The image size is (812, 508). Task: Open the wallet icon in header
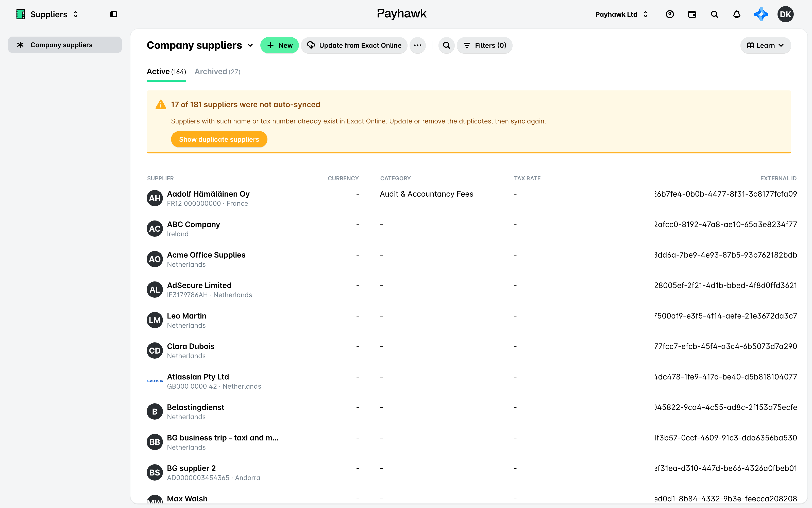click(x=692, y=14)
